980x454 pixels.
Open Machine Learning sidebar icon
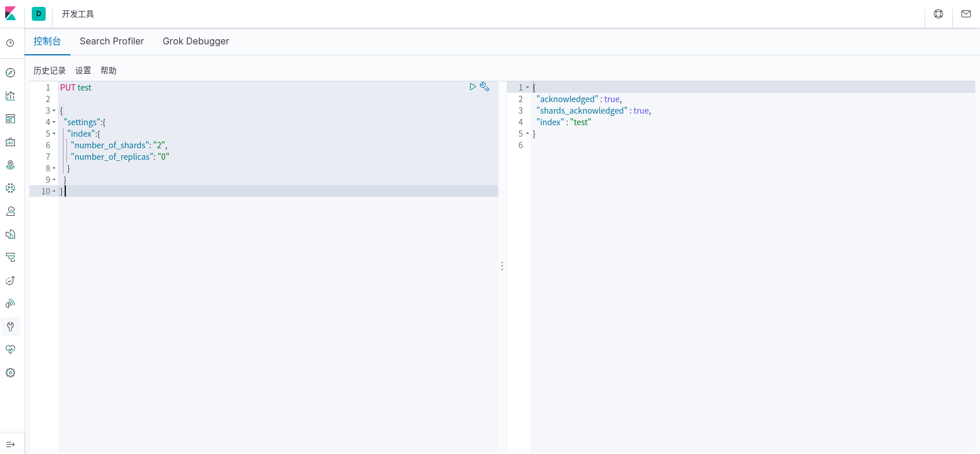pyautogui.click(x=10, y=188)
